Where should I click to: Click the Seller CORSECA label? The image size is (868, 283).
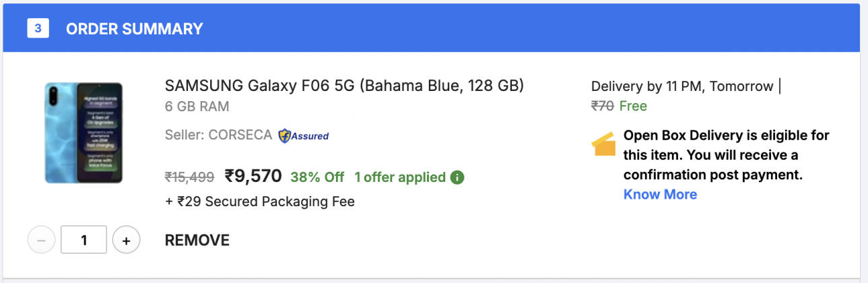click(x=218, y=135)
